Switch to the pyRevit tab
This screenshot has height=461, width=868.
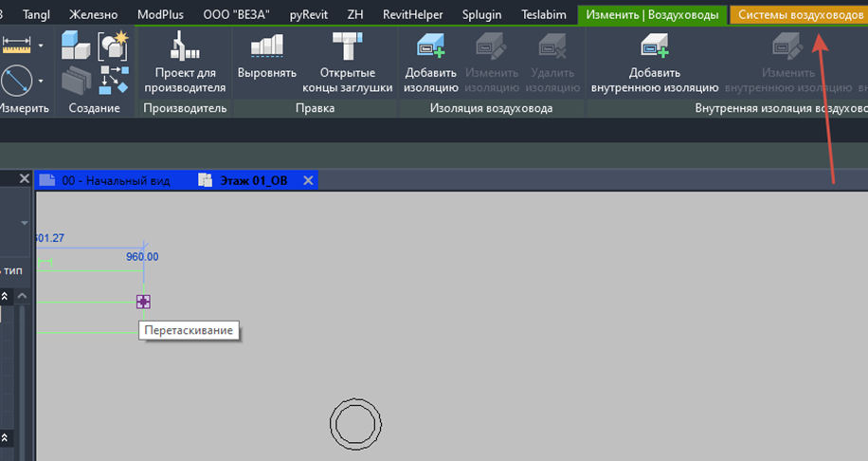(x=308, y=14)
